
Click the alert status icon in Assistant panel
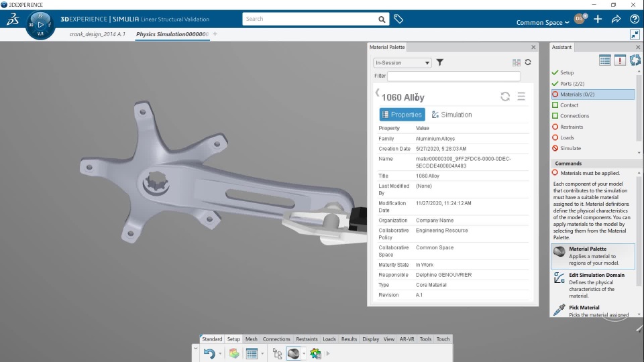[620, 60]
